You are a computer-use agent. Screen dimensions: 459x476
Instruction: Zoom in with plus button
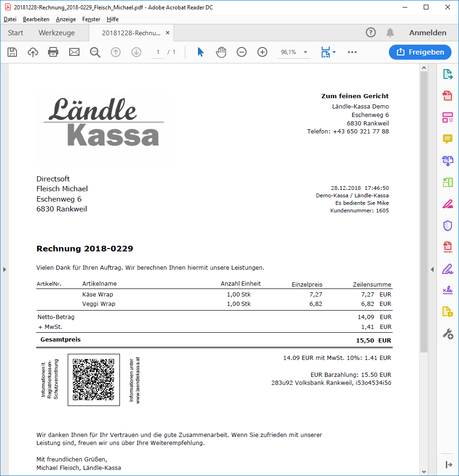[262, 52]
